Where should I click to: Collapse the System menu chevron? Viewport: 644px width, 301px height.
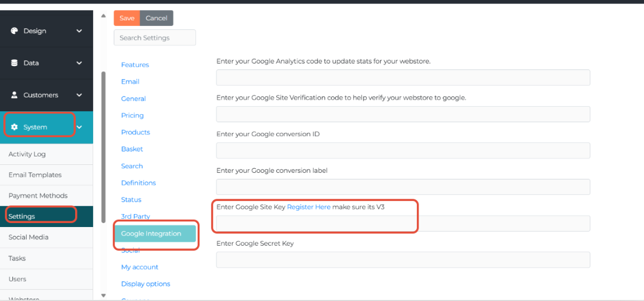pyautogui.click(x=79, y=127)
